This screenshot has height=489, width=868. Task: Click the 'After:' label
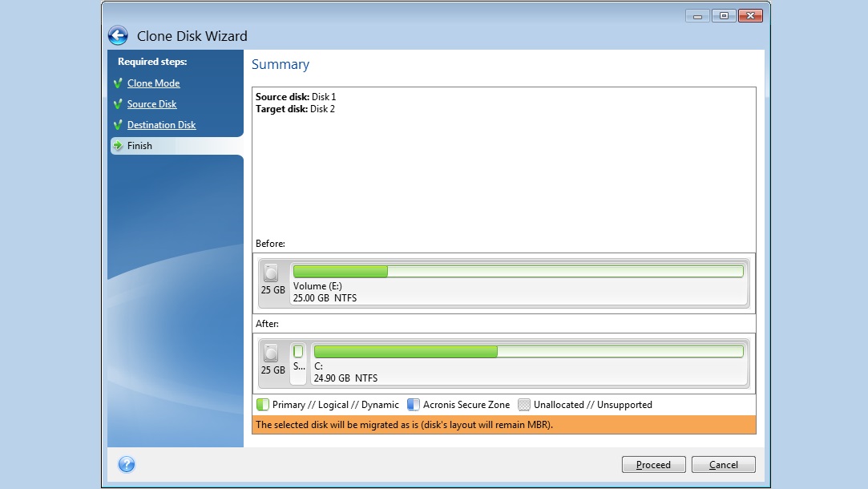click(x=267, y=324)
